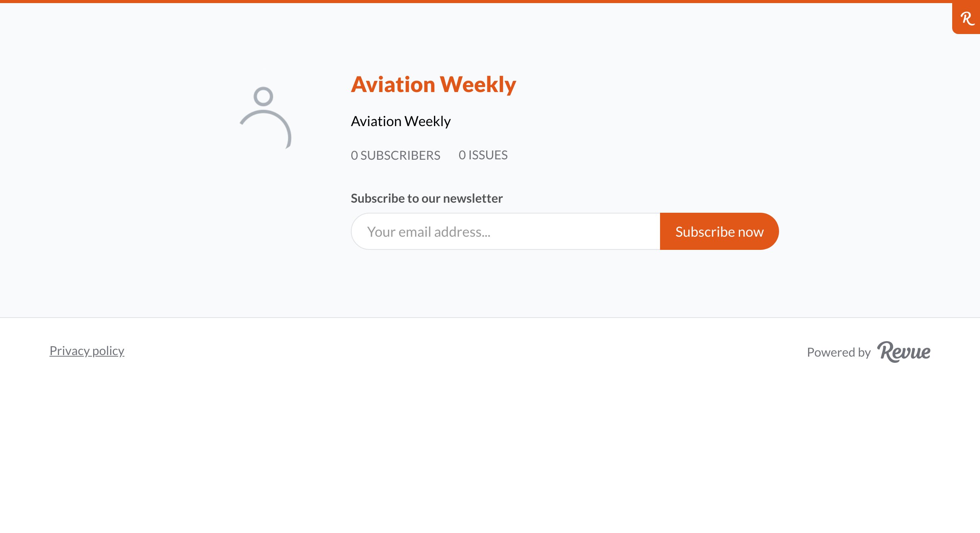Click the word Aviation in orange heading
Image resolution: width=980 pixels, height=533 pixels.
[393, 84]
